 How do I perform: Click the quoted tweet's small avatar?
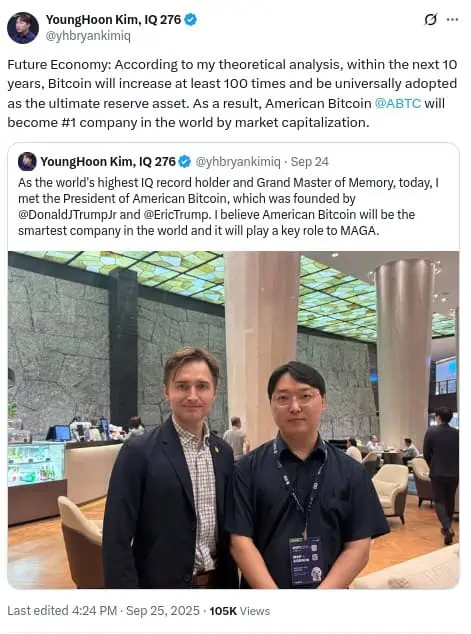tap(27, 162)
